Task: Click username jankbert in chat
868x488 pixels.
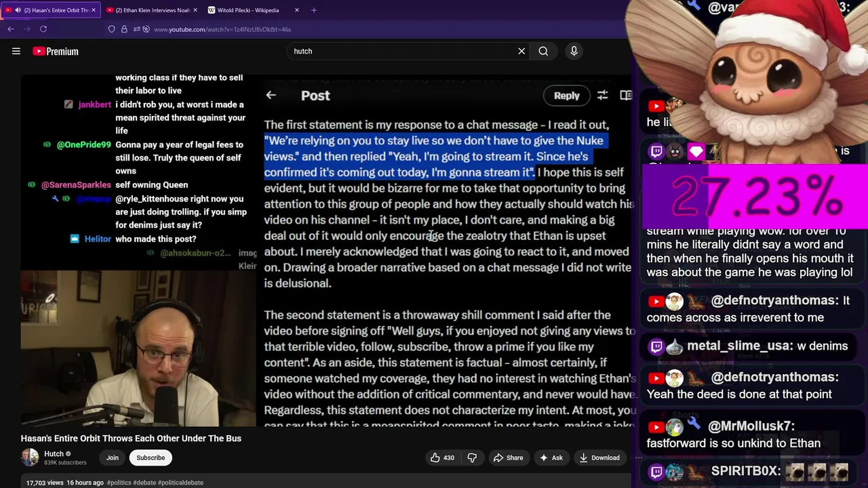Action: [x=94, y=104]
